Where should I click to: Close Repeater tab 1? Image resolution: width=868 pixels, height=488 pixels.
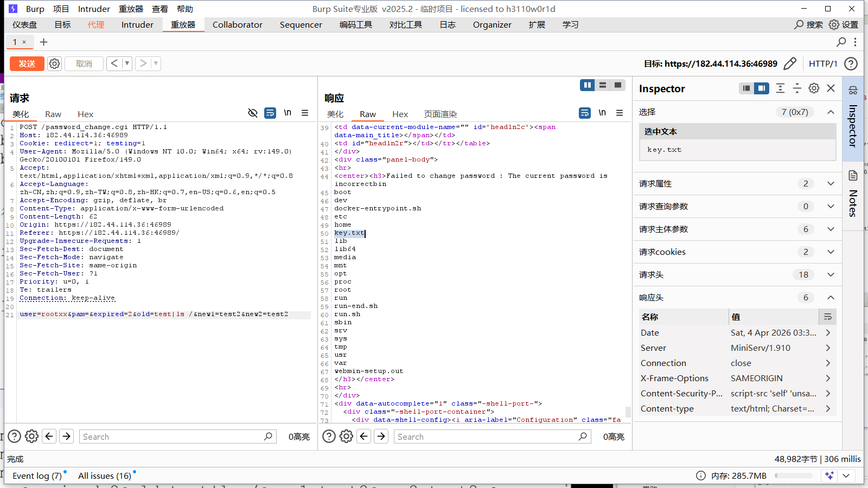point(24,42)
